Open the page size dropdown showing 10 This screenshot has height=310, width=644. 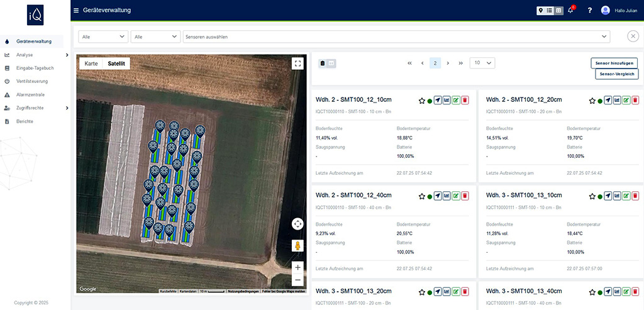coord(482,63)
